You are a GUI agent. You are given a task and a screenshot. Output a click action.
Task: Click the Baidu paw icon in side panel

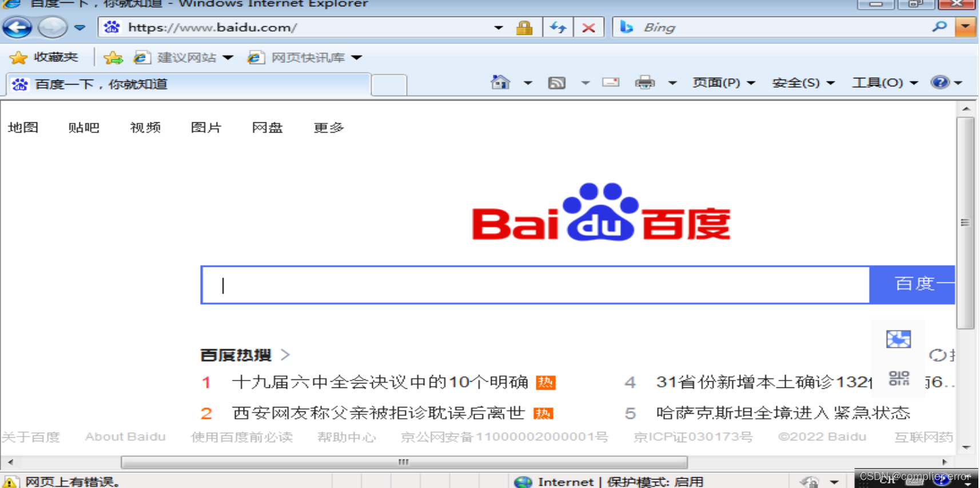click(x=898, y=339)
